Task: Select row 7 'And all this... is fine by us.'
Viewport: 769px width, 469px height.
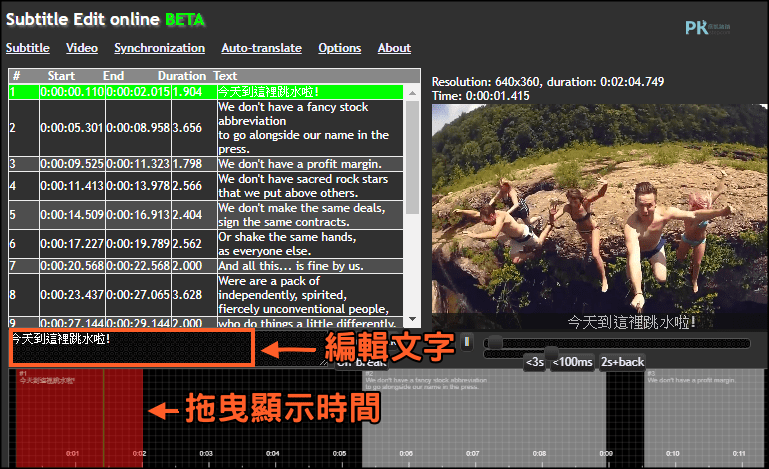Action: pos(206,266)
